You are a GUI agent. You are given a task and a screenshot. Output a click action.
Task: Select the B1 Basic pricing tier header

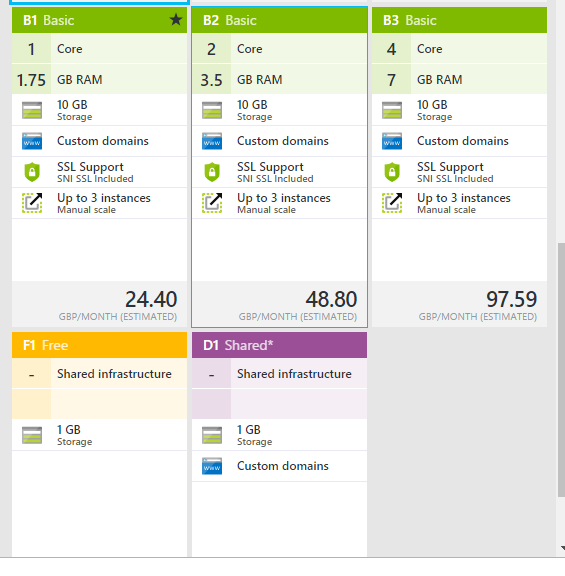(100, 20)
